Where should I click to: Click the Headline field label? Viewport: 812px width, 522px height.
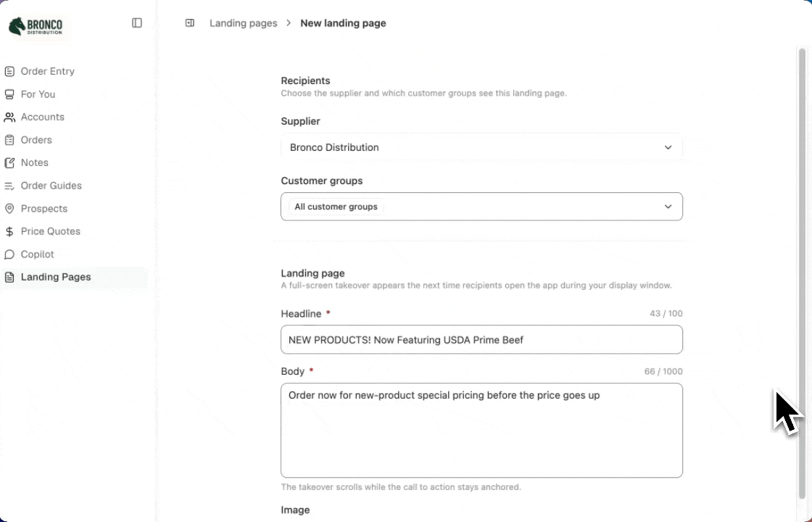(x=301, y=314)
